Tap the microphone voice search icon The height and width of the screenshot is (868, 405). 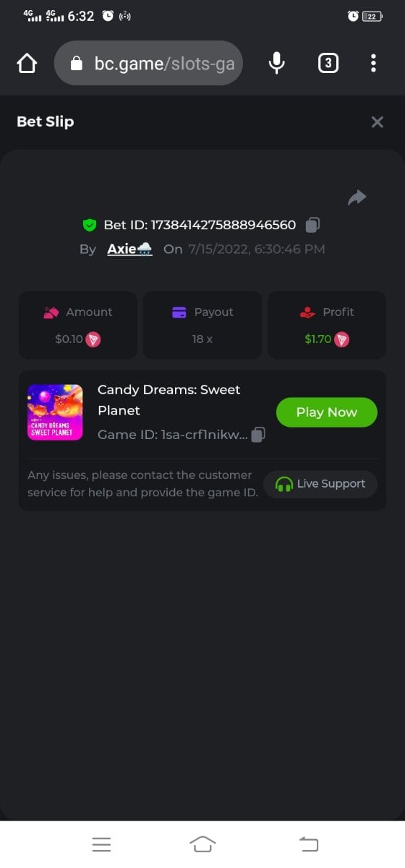click(x=276, y=64)
